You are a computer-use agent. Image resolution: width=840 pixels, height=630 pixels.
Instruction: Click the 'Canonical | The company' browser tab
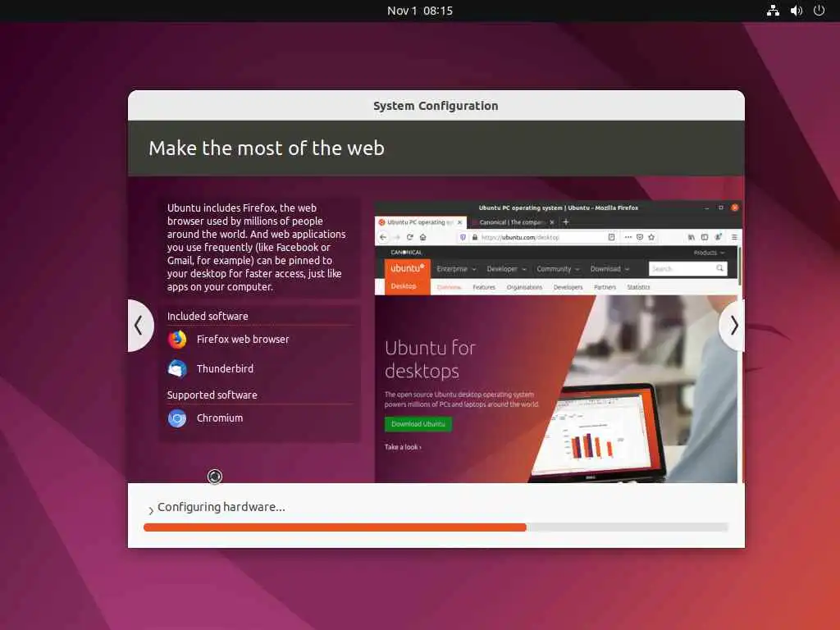[x=513, y=221]
